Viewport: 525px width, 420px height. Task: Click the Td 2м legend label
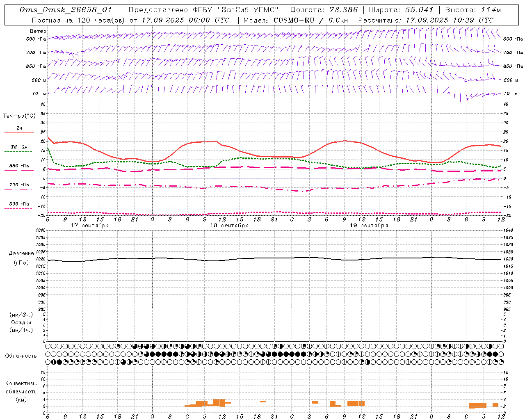point(19,147)
